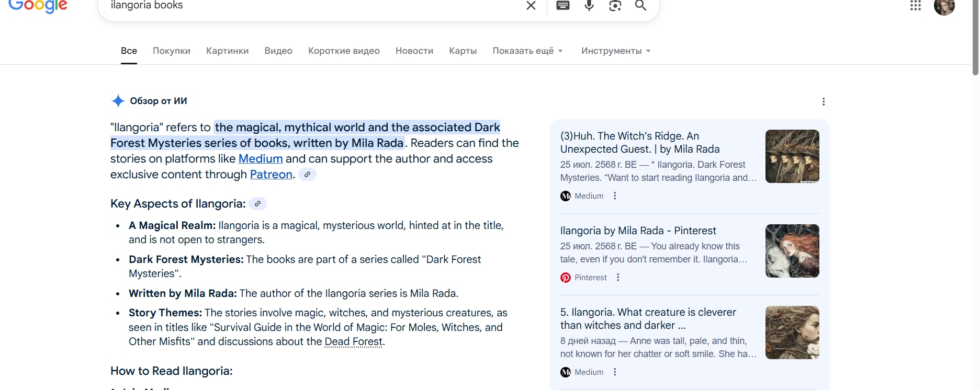Go to the 'Новости' tab

coord(414,51)
